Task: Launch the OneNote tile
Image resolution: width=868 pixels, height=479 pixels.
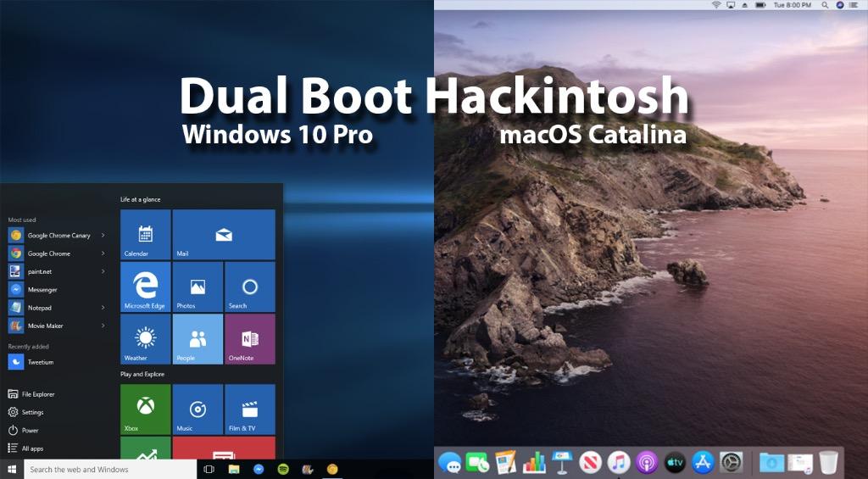Action: point(250,339)
